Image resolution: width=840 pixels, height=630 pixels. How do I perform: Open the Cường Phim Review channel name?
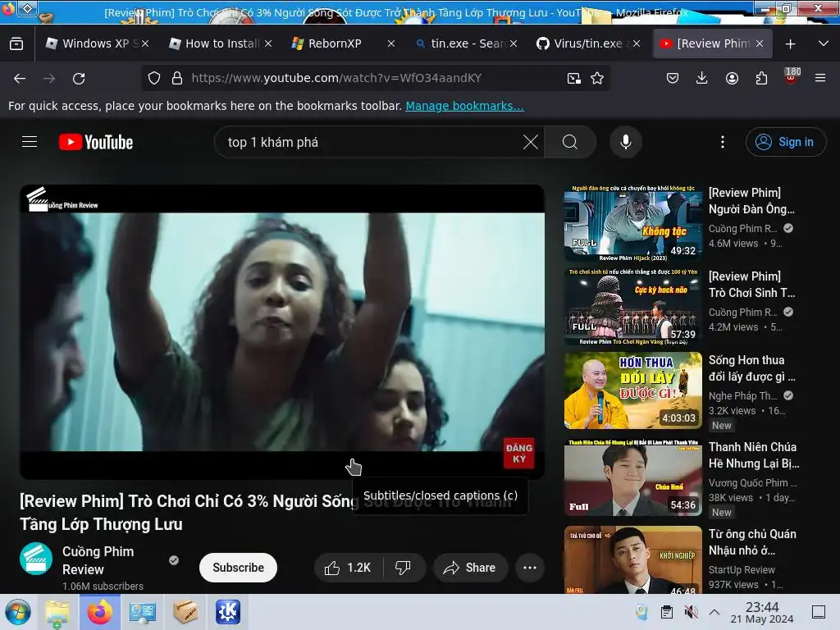tap(98, 560)
